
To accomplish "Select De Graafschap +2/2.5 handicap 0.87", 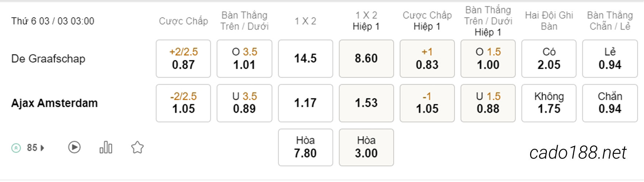I will pyautogui.click(x=183, y=58).
